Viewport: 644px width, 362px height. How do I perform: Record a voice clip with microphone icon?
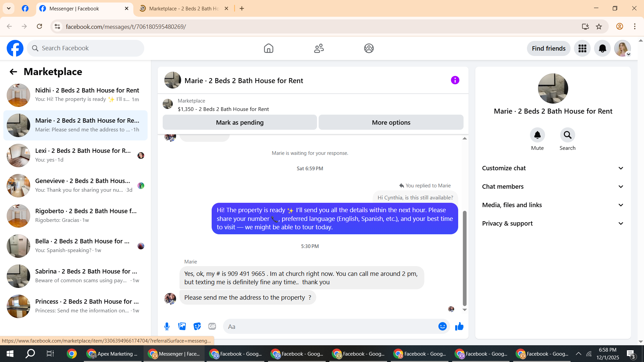click(x=167, y=326)
